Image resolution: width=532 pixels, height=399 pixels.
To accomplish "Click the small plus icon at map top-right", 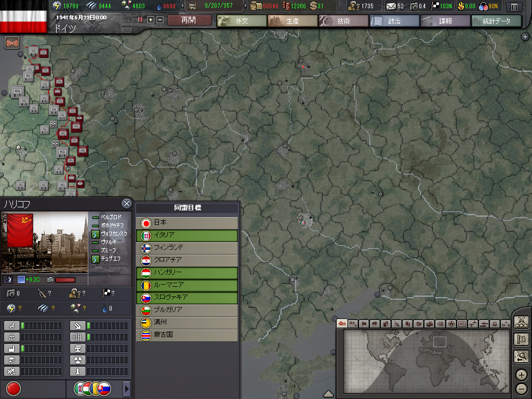I will [525, 37].
